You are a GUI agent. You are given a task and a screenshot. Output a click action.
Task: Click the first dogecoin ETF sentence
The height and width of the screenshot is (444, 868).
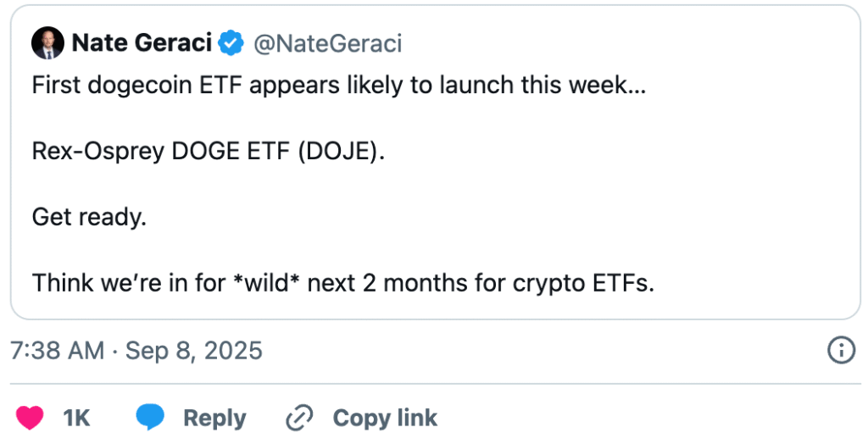(x=338, y=86)
